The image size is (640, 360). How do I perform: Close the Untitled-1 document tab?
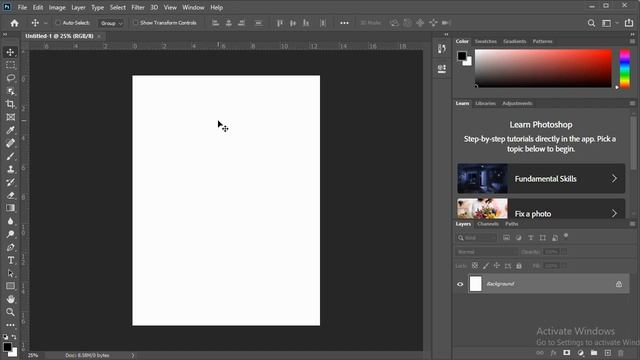coord(99,36)
